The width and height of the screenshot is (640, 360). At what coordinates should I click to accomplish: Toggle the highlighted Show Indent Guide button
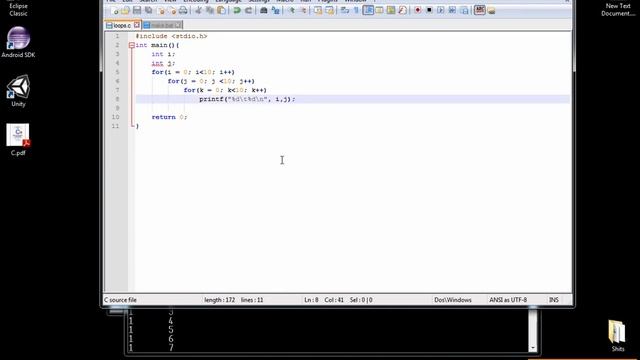point(368,10)
